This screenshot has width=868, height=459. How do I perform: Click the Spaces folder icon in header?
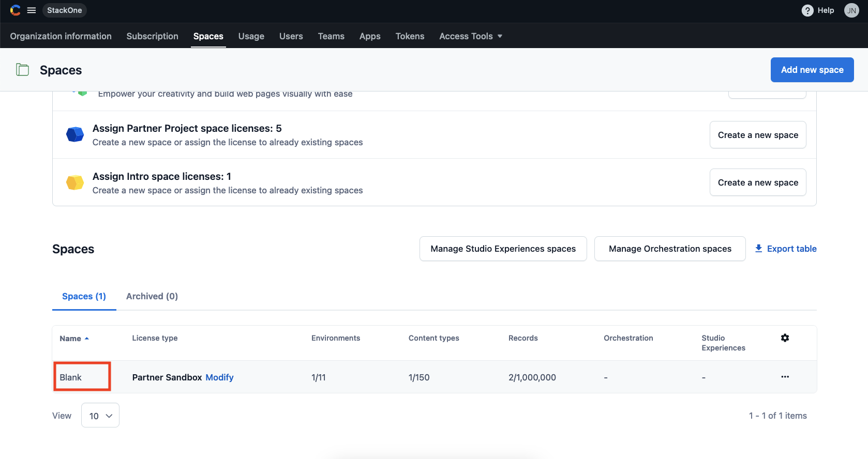(x=22, y=70)
